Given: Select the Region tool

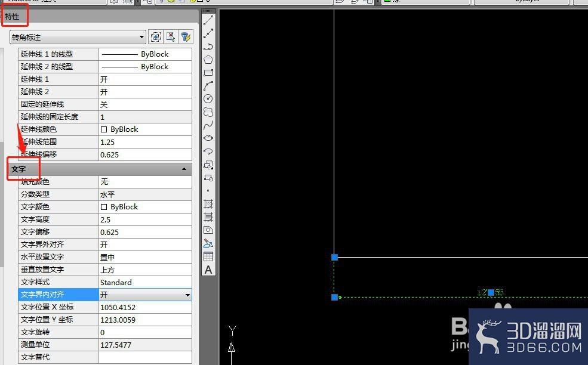Looking at the screenshot, I should coord(208,230).
